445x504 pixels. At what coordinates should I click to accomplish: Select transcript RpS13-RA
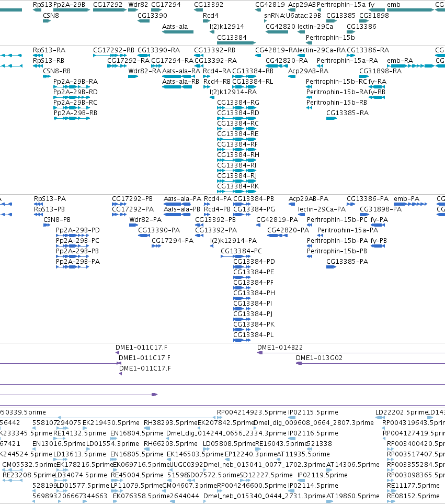coord(49,50)
